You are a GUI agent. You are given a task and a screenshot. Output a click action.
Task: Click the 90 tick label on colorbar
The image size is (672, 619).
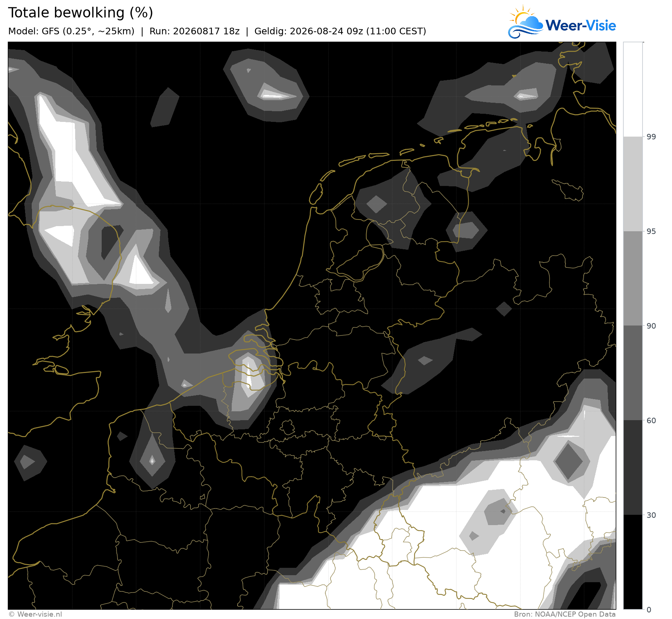click(651, 326)
